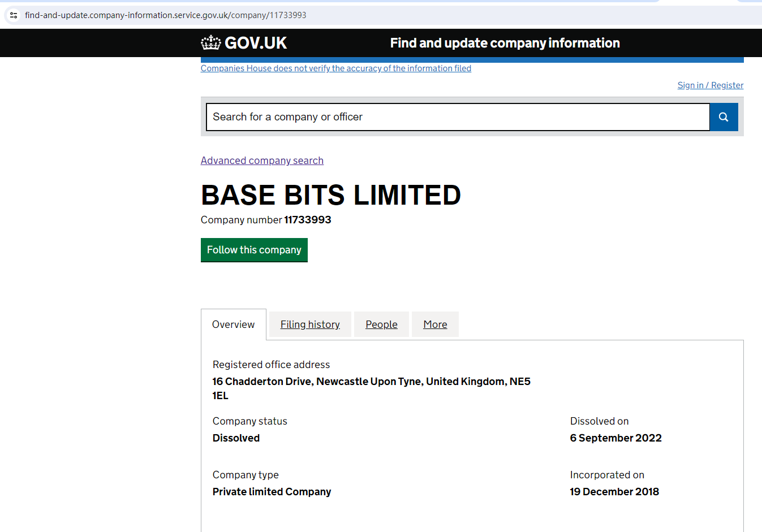Open Advanced company search
762x532 pixels.
pos(262,161)
